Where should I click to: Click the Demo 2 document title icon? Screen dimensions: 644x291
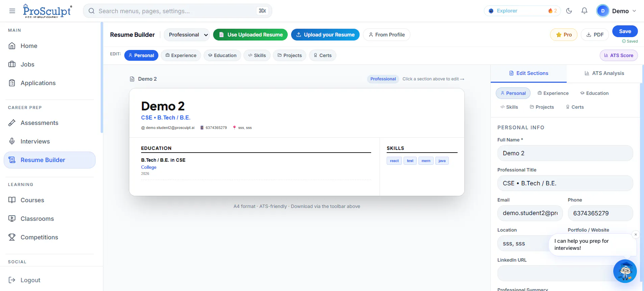click(x=132, y=79)
